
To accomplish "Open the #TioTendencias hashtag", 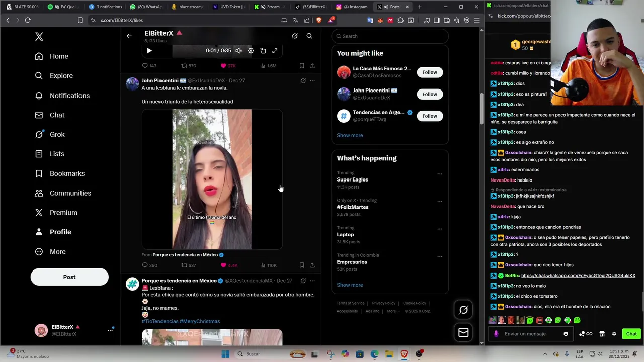I will [x=160, y=321].
